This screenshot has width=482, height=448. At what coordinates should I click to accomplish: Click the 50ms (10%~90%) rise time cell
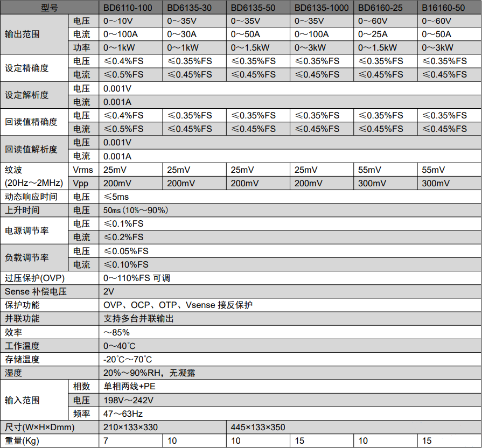[137, 210]
